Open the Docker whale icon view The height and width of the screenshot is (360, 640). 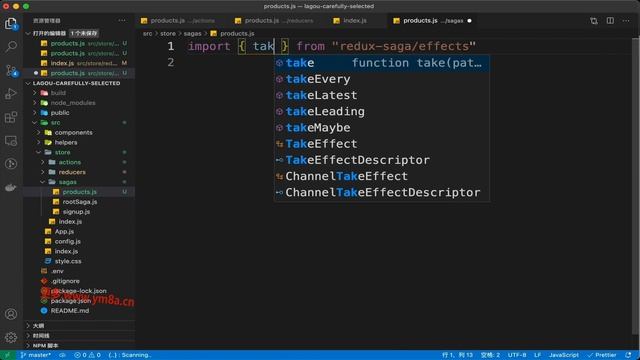[11, 187]
